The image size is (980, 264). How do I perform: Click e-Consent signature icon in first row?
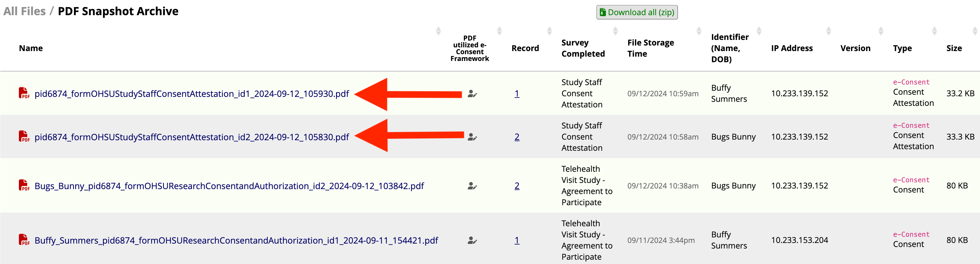click(472, 93)
